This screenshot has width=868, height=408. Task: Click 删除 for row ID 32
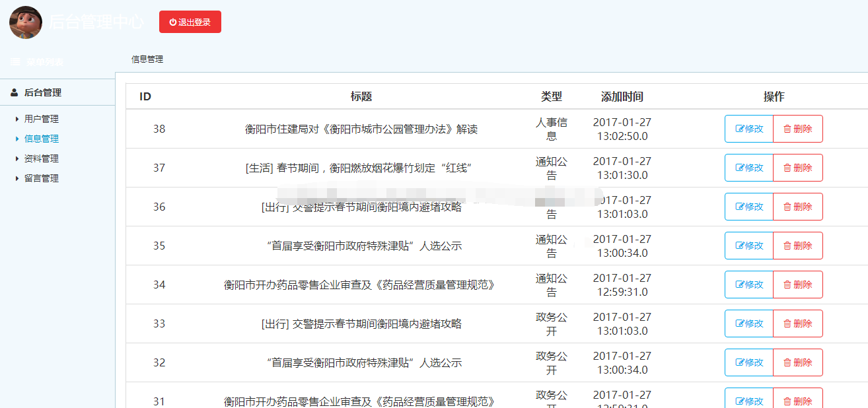coord(798,362)
